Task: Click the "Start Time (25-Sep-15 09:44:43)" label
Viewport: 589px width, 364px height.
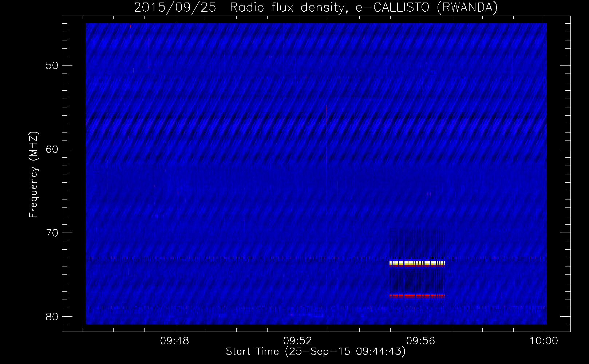Action: pos(316,352)
